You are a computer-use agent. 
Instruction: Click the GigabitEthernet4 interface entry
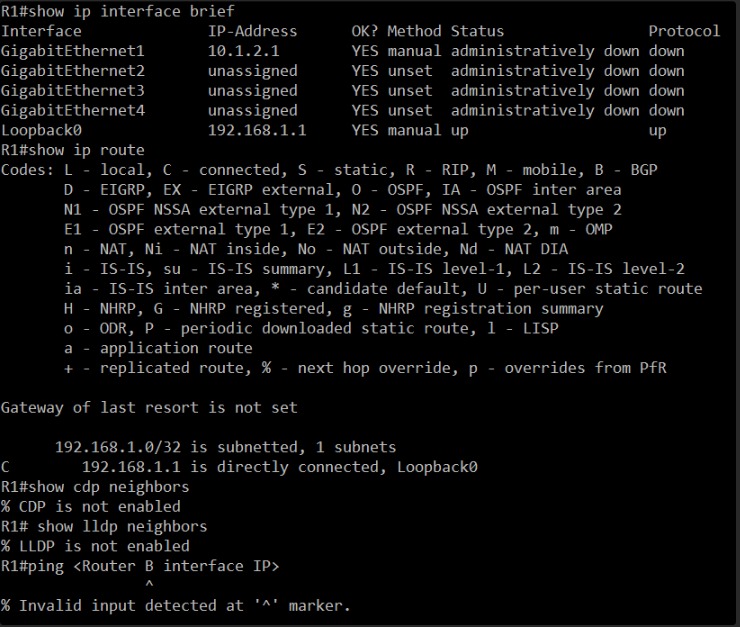click(73, 110)
